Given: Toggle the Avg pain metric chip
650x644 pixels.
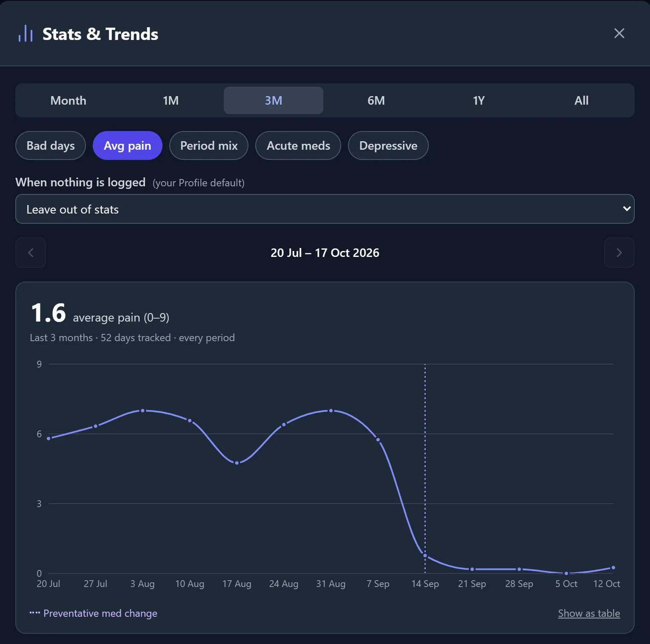Looking at the screenshot, I should [x=128, y=145].
